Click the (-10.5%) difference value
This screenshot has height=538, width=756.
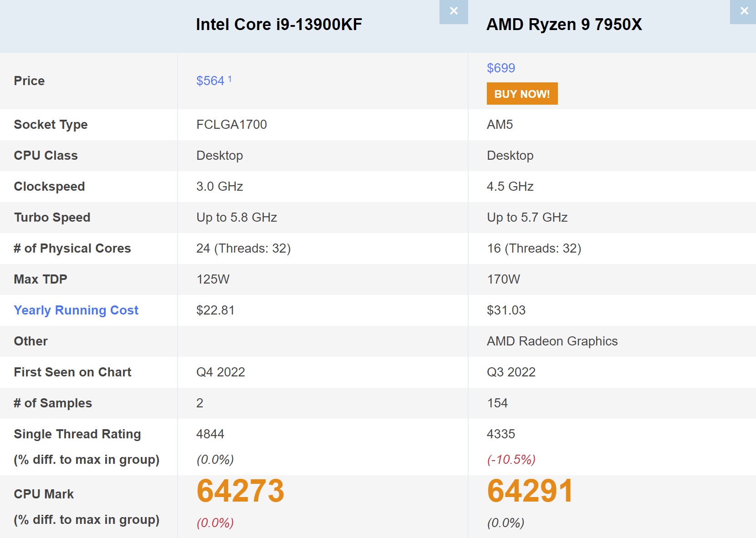click(x=511, y=460)
